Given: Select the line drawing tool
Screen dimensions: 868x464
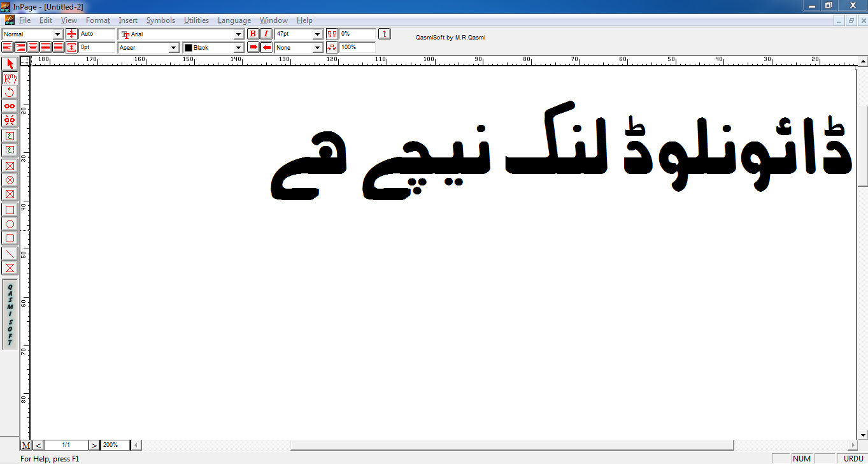Looking at the screenshot, I should (10, 253).
